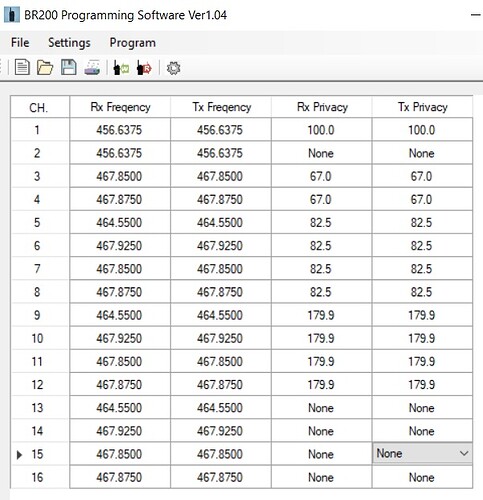This screenshot has width=483, height=500.
Task: Click channel number 8 cell
Action: click(40, 292)
